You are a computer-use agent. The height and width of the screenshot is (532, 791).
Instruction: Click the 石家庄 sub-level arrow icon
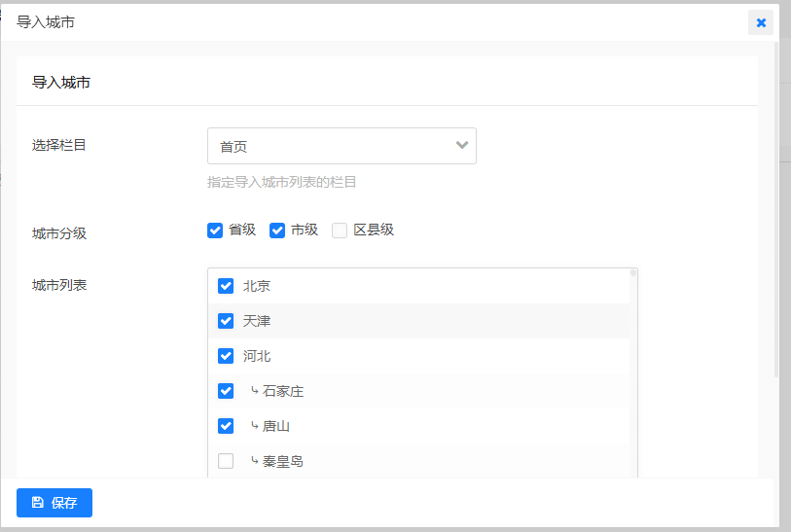coord(254,391)
